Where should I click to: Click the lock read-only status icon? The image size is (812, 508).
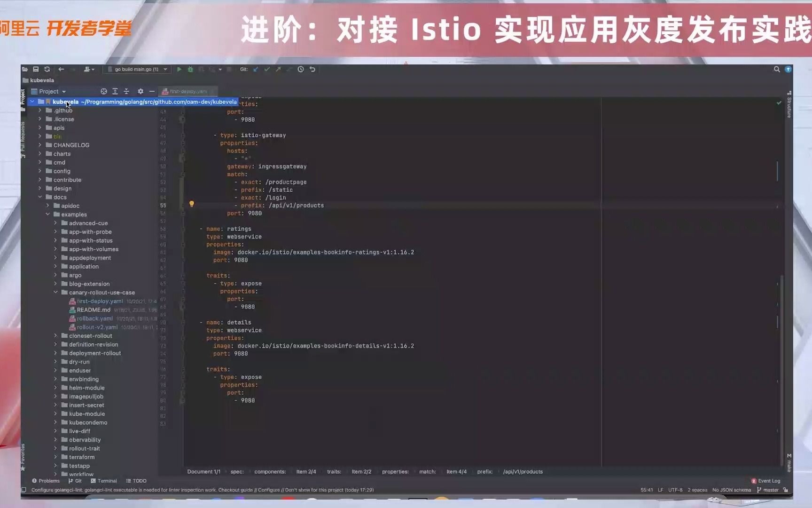click(x=786, y=490)
